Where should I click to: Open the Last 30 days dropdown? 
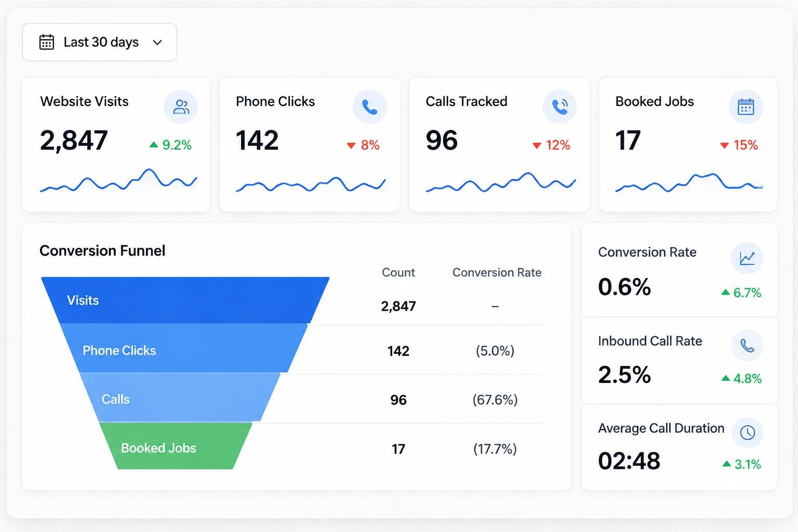tap(100, 42)
